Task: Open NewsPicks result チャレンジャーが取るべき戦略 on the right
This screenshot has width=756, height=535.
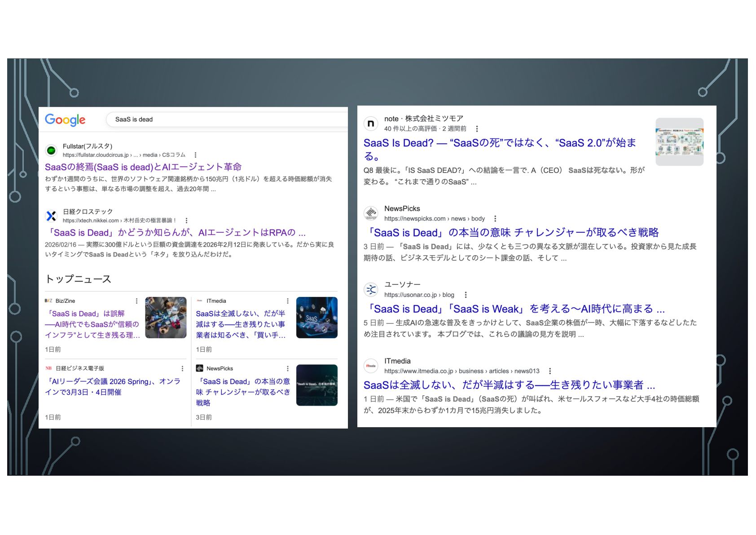Action: 511,233
